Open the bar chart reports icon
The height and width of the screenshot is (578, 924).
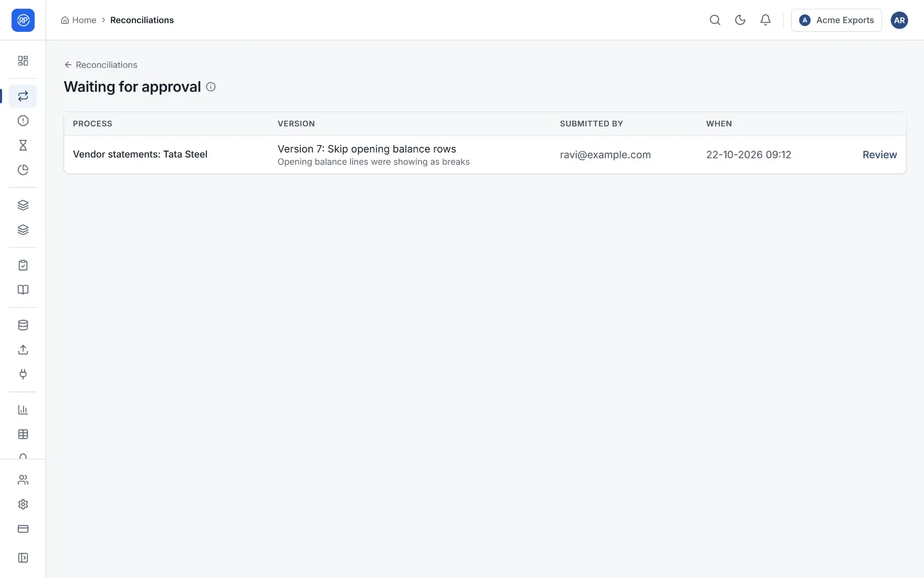click(23, 409)
